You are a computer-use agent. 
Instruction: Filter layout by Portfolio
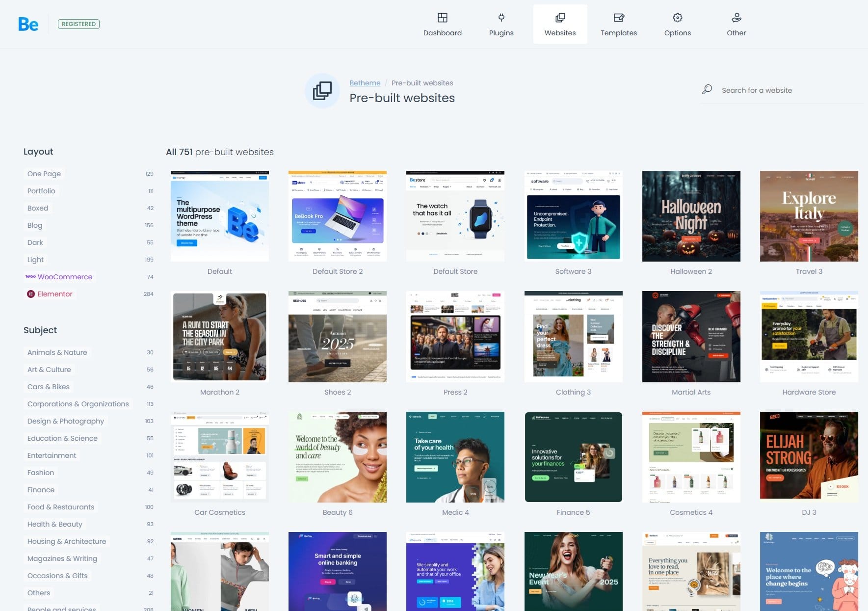tap(41, 191)
